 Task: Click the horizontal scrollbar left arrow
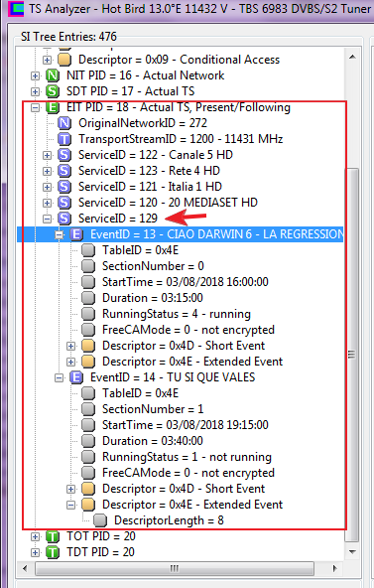click(25, 568)
